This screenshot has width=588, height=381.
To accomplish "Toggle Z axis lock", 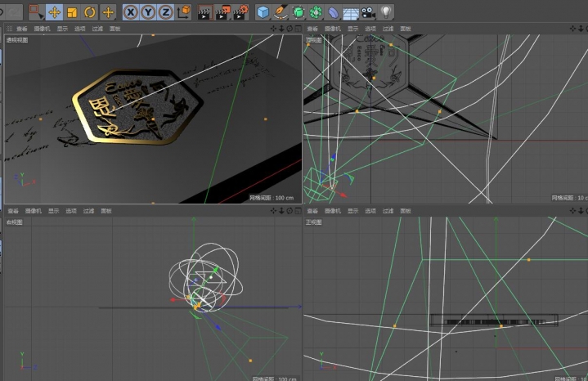I will tap(165, 12).
